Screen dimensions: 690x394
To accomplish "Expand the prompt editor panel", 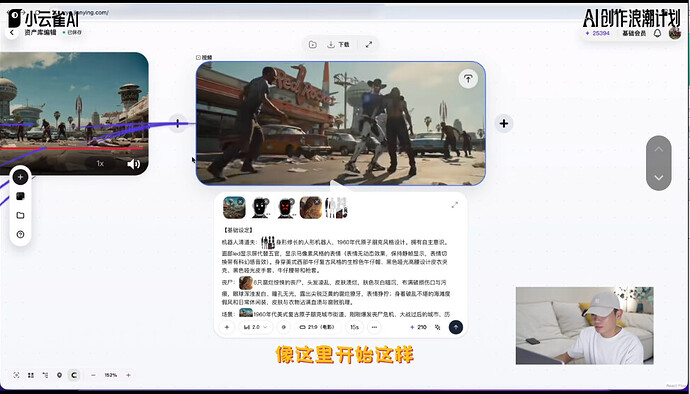I will point(455,205).
